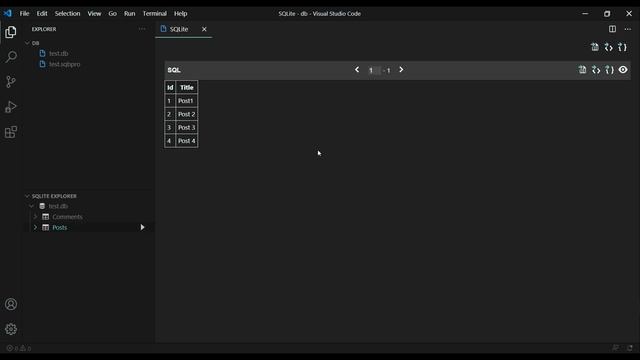Open the Go menu

point(112,13)
